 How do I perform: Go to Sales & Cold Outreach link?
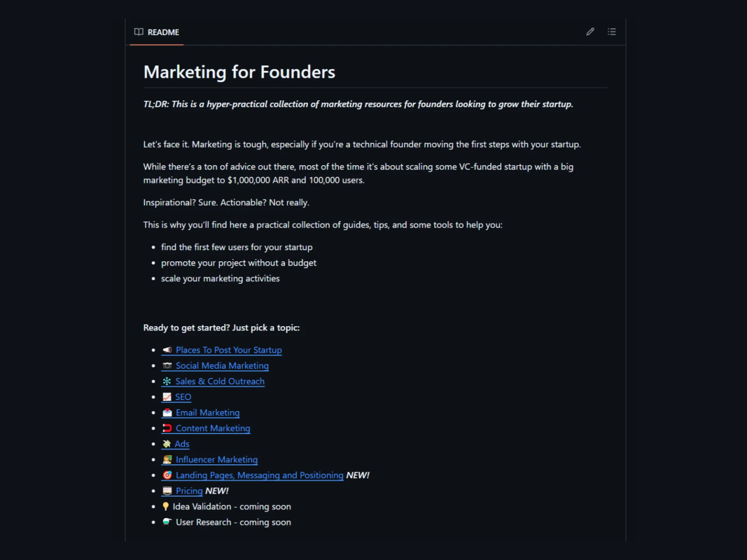(220, 381)
